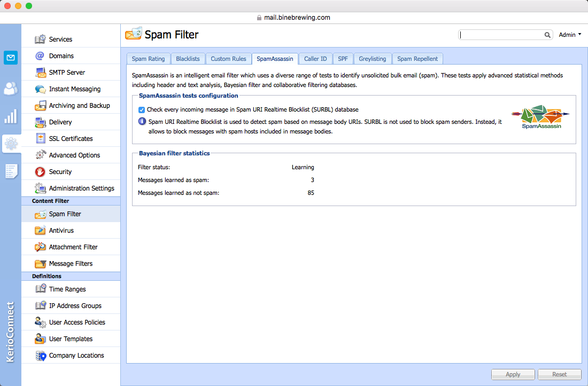Click the search magnifier icon
The width and height of the screenshot is (588, 386).
point(547,35)
